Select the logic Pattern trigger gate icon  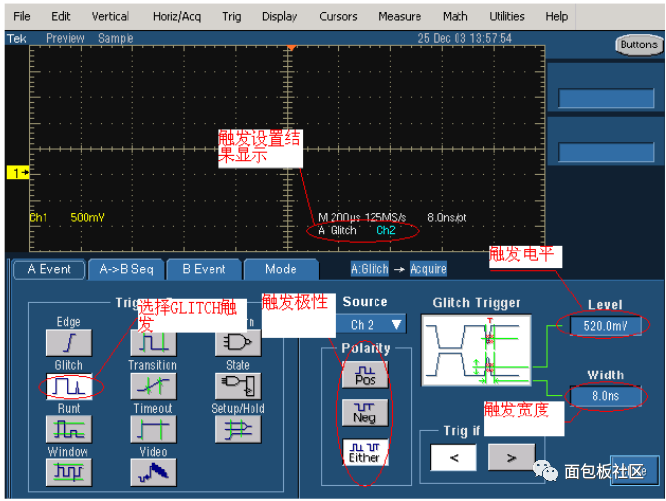[238, 343]
